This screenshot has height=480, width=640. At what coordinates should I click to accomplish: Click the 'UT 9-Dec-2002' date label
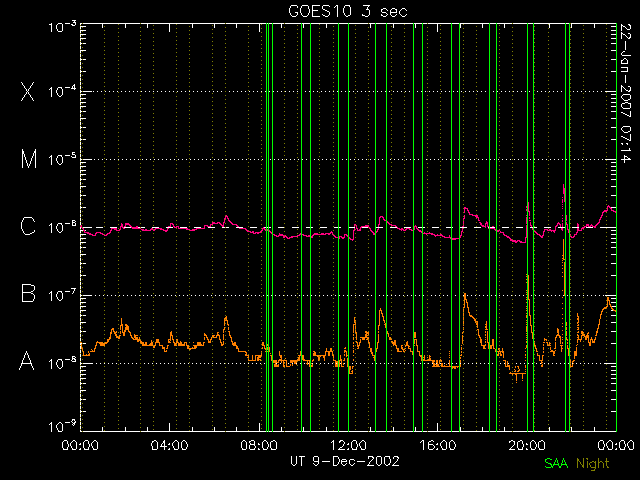point(344,461)
